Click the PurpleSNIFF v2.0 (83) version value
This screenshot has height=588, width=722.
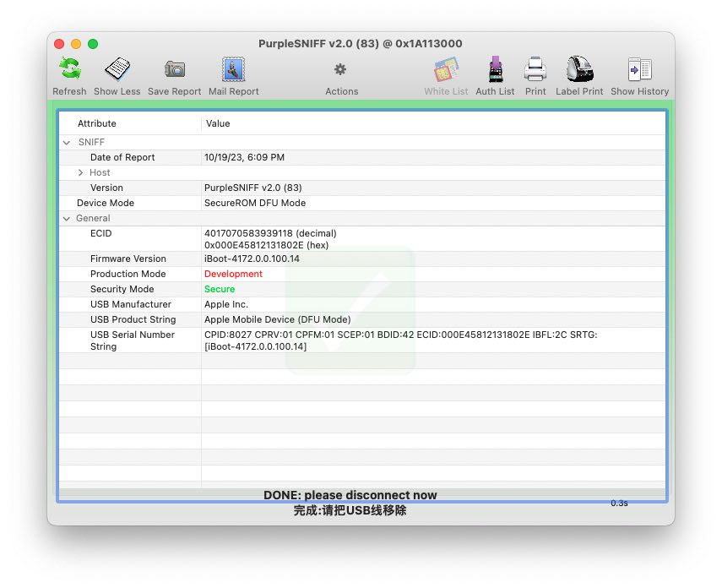[x=252, y=188]
